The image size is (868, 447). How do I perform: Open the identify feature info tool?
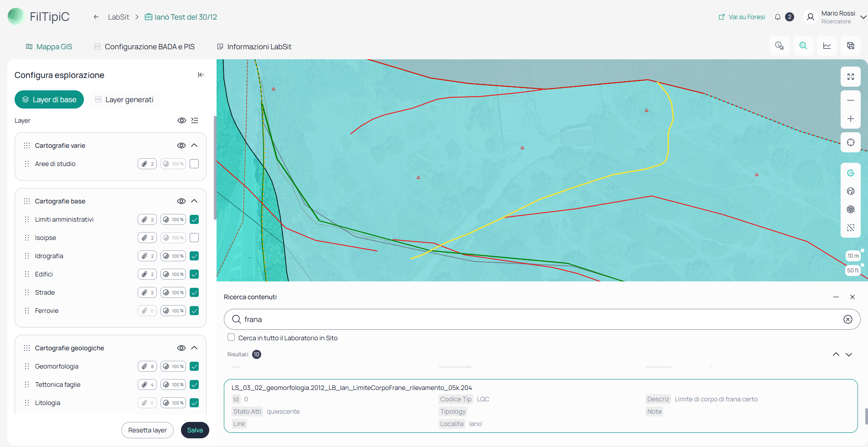pos(780,46)
